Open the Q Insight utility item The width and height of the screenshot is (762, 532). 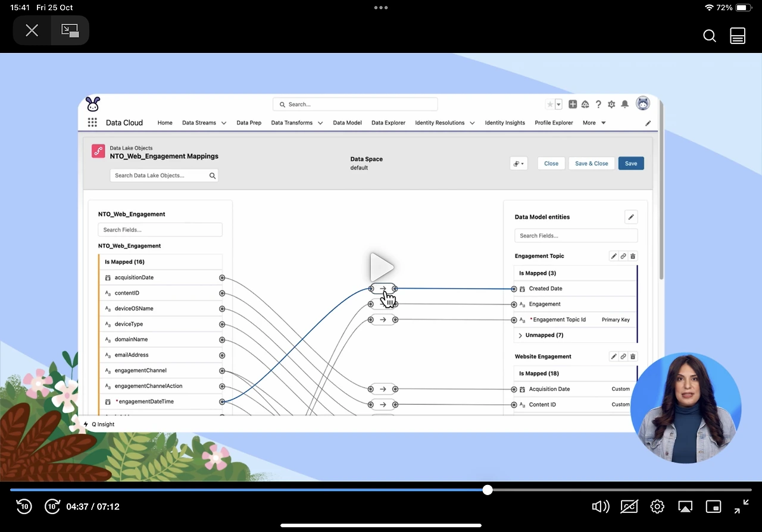pos(99,424)
